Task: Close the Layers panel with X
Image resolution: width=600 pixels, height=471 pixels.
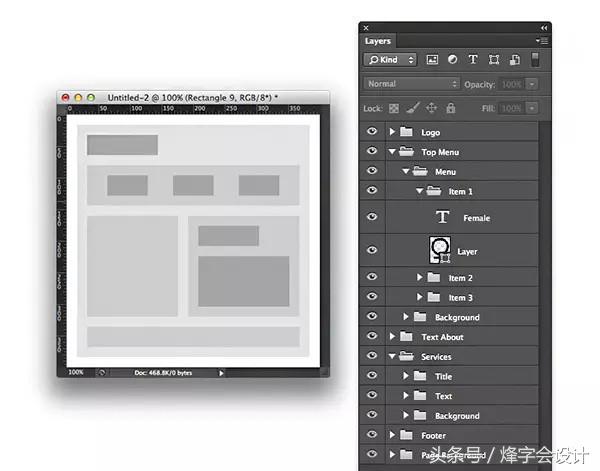Action: coord(366,28)
